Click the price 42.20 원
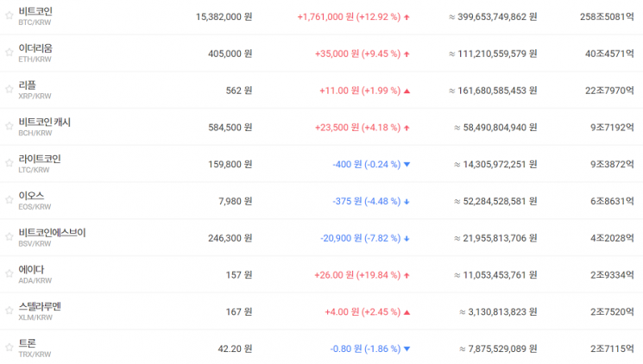The height and width of the screenshot is (364, 643). point(235,348)
